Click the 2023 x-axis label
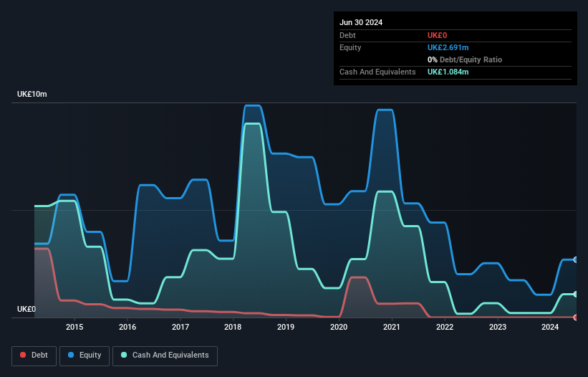 pyautogui.click(x=498, y=327)
